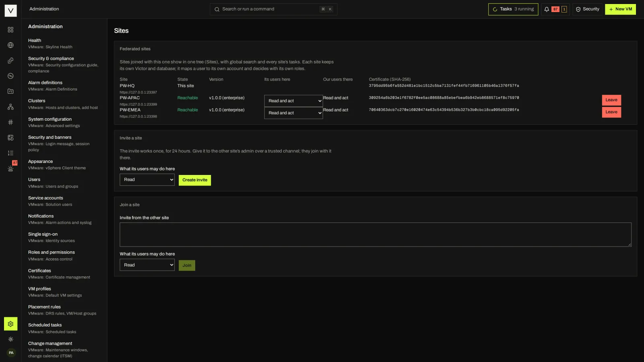644x362 pixels.
Task: Open PW-APAC users permission dropdown
Action: coord(293,101)
